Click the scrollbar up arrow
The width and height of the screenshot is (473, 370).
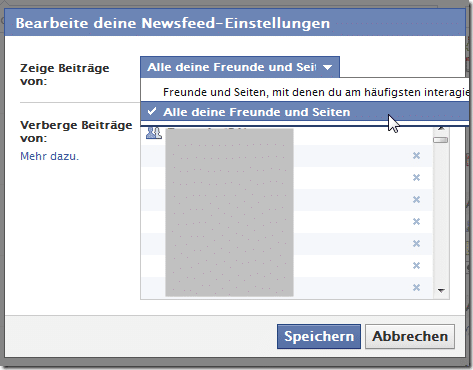[441, 129]
